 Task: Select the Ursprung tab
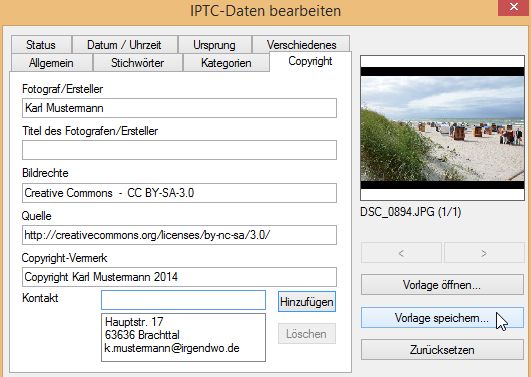(214, 45)
